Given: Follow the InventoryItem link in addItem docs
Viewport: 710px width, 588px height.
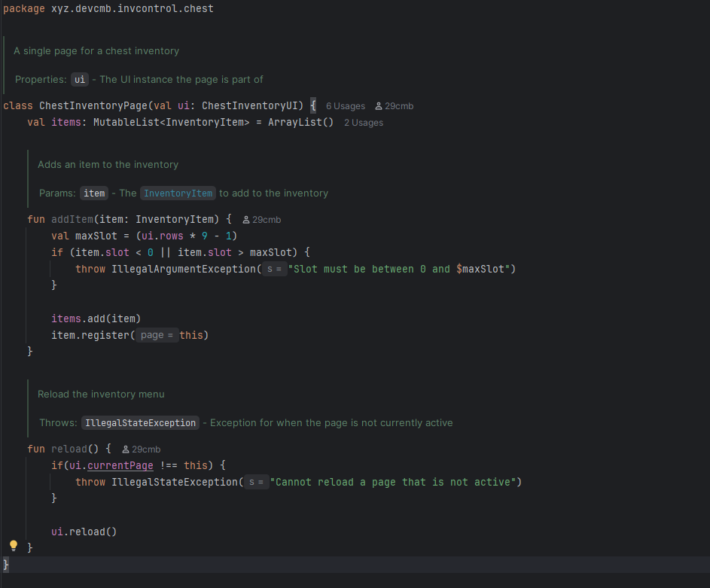Looking at the screenshot, I should click(x=178, y=193).
